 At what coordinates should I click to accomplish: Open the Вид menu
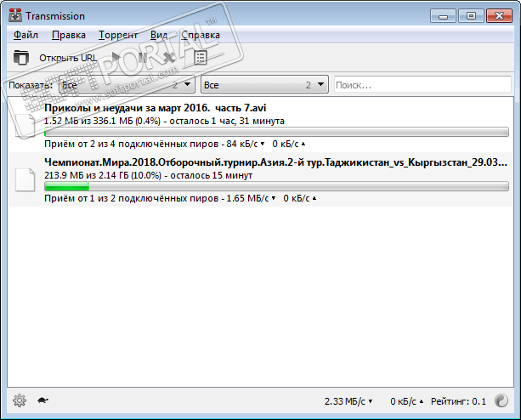click(159, 35)
